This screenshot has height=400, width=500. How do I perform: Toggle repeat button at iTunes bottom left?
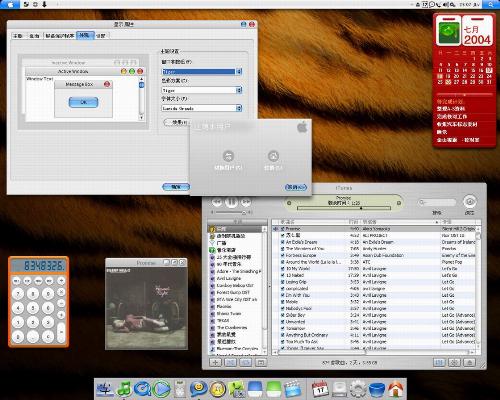246,362
